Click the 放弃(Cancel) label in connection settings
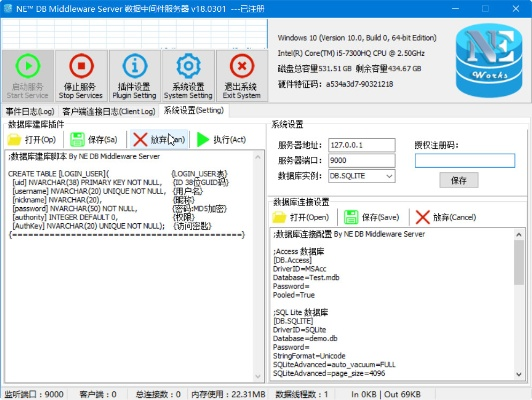This screenshot has height=400, width=532. [454, 217]
